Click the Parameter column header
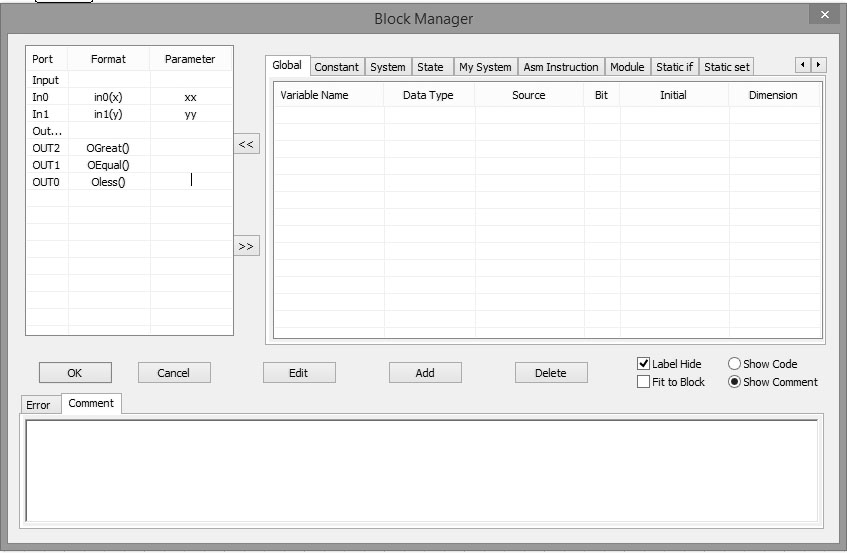 pyautogui.click(x=191, y=59)
